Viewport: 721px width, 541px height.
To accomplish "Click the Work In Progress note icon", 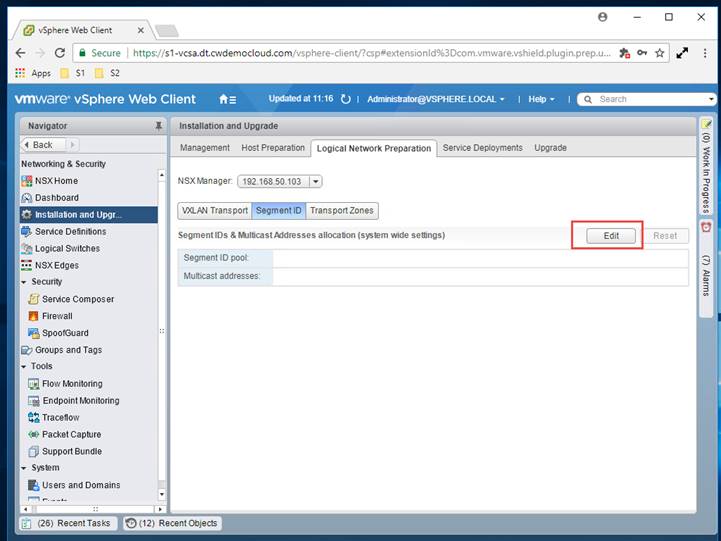I will pos(706,123).
